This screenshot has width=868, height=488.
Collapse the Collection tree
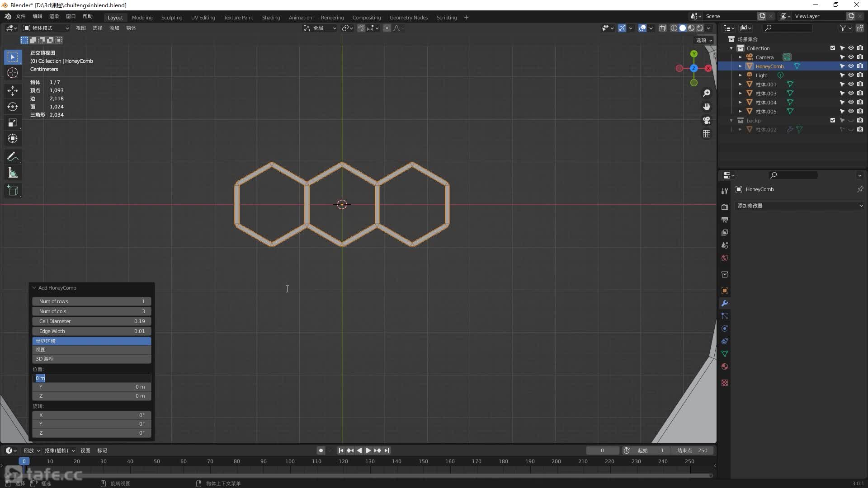coord(731,48)
